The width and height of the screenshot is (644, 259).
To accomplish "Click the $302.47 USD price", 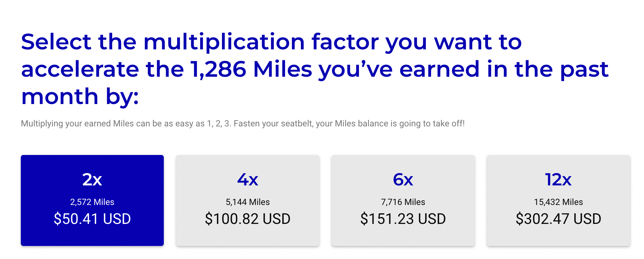I will click(558, 219).
